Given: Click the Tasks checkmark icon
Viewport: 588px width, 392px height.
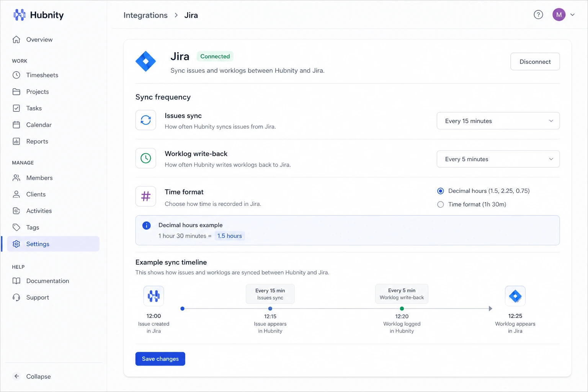Looking at the screenshot, I should pyautogui.click(x=16, y=108).
